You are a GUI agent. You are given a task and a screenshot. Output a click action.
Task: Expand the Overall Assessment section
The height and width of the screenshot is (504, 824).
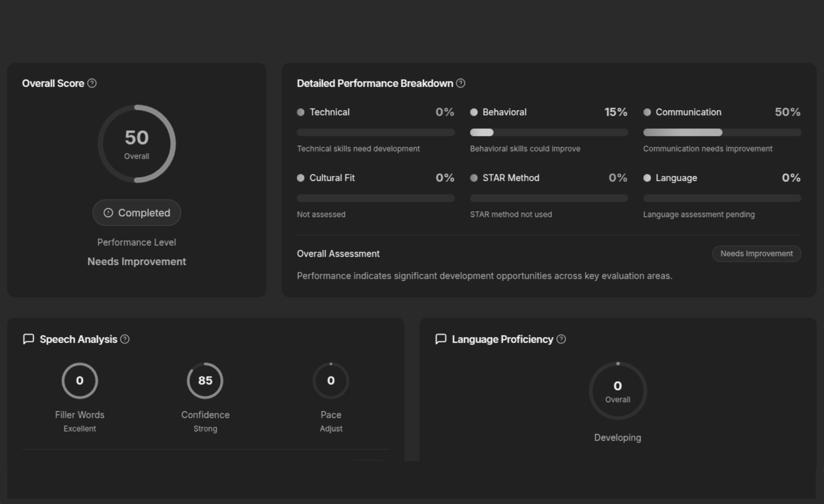(338, 254)
